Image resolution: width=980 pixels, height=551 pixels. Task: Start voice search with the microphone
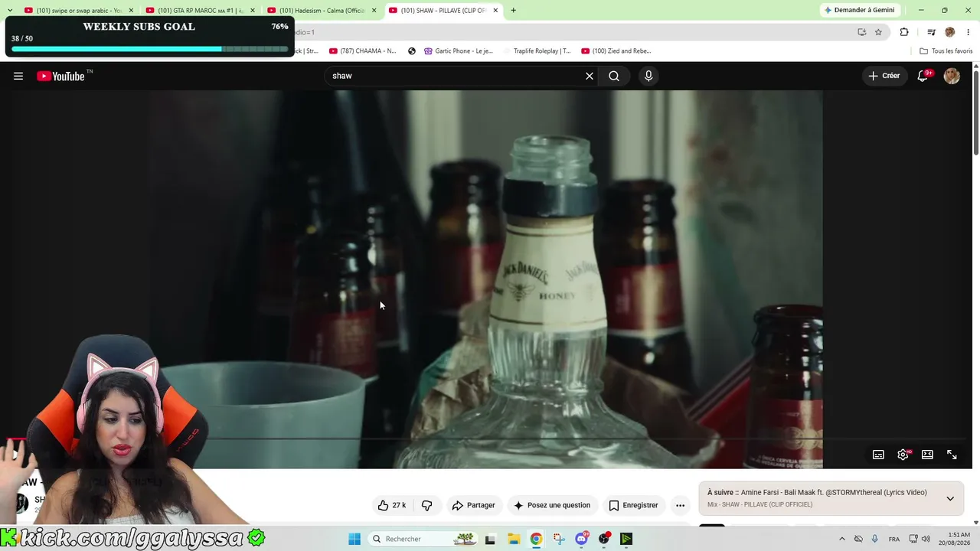[648, 76]
